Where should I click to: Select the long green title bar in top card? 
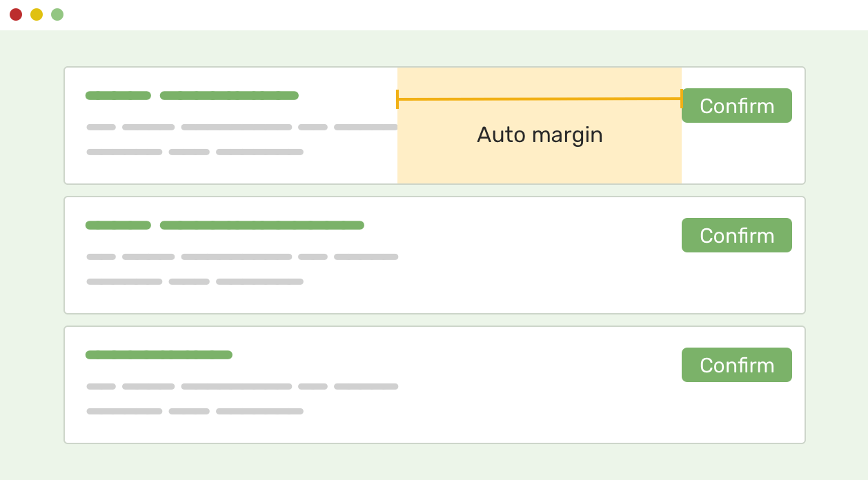coord(229,96)
